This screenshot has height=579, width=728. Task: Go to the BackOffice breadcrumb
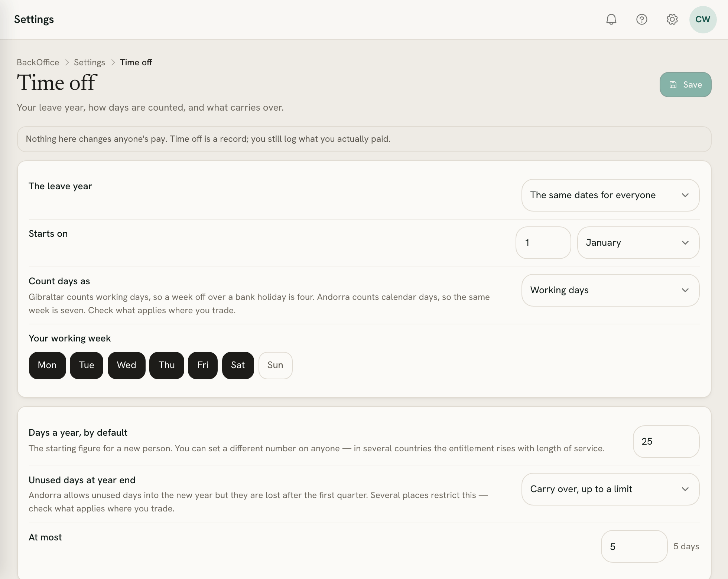pyautogui.click(x=38, y=62)
